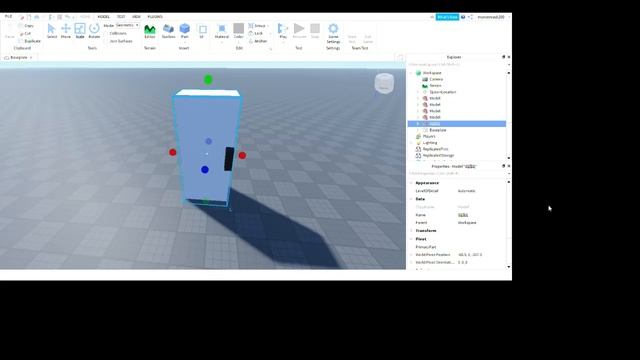Viewport: 640px width, 360px height.
Task: Activate the Scale tool
Action: (x=80, y=31)
